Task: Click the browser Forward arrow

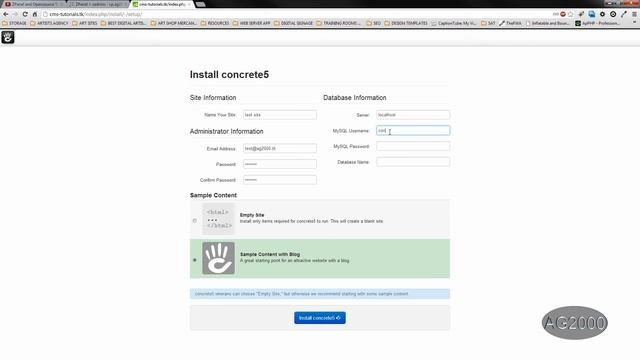Action: 15,14
